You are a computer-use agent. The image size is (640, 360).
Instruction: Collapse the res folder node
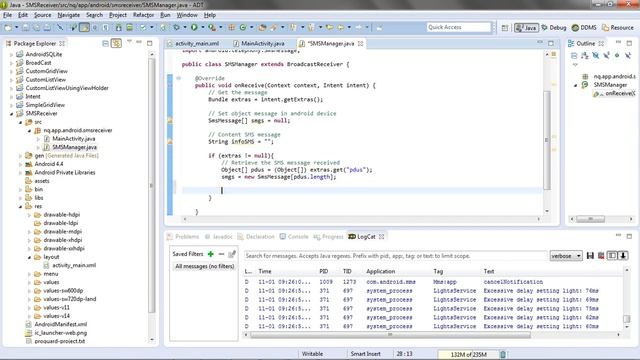[x=20, y=207]
